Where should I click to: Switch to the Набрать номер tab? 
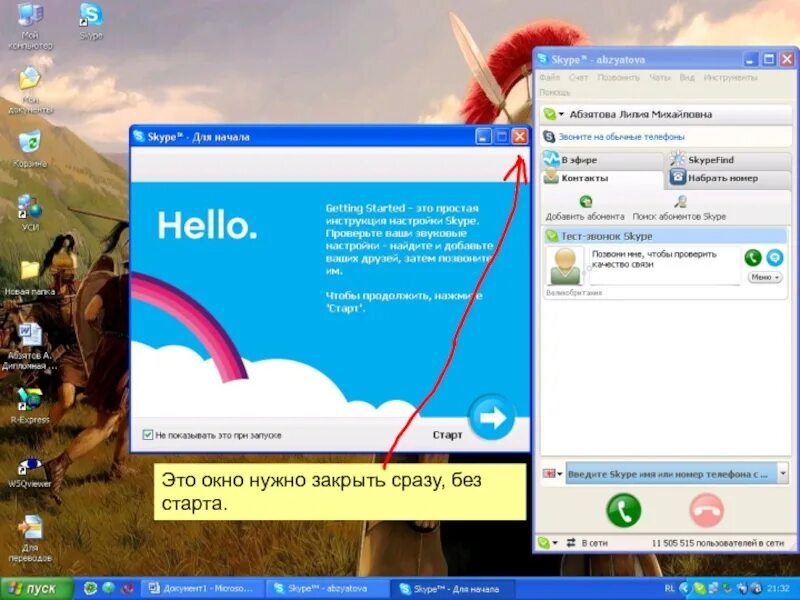(730, 178)
